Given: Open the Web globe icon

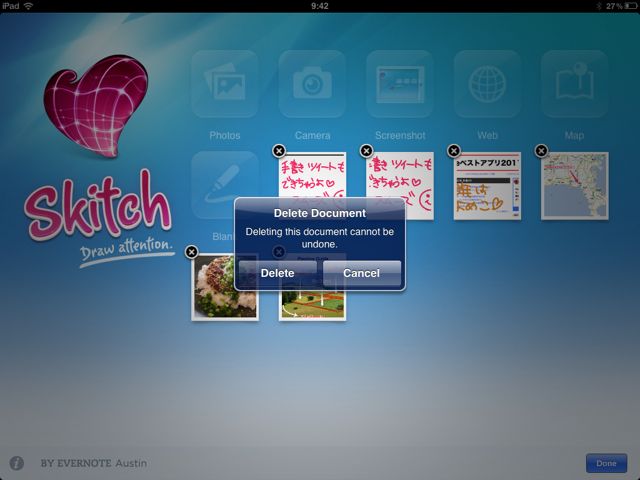Looking at the screenshot, I should [487, 84].
